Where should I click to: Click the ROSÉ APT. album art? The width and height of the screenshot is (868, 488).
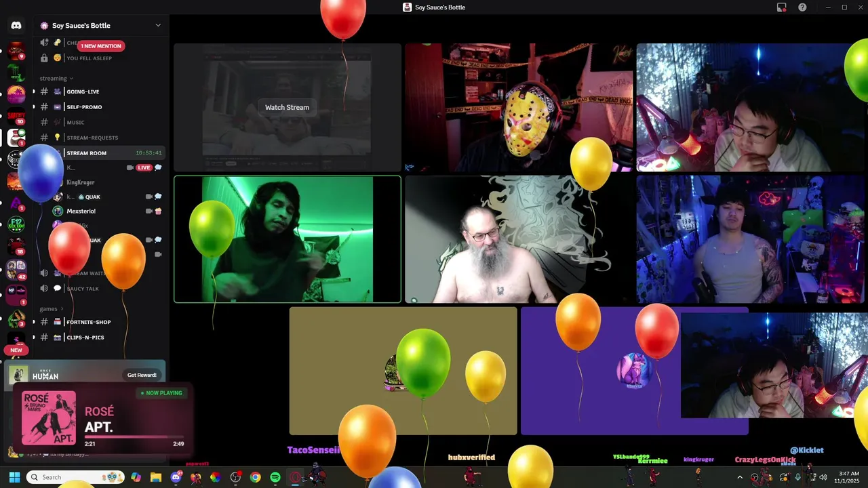coord(49,418)
